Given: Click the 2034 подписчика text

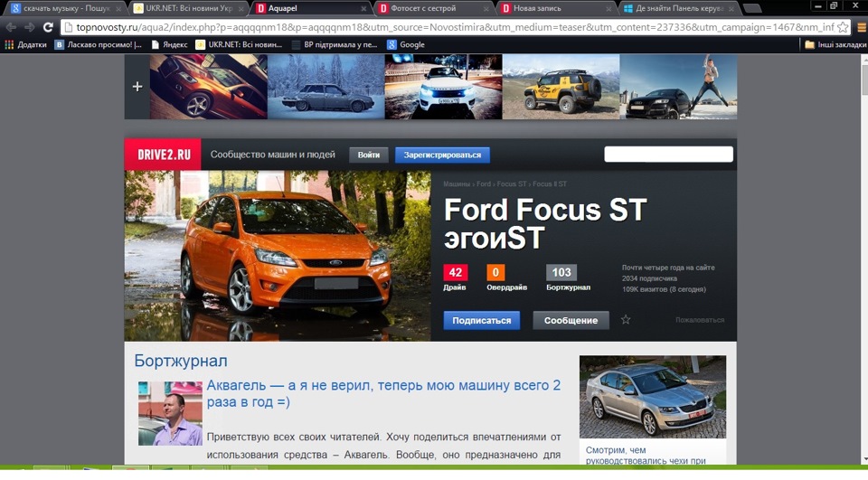Looking at the screenshot, I should tap(649, 278).
